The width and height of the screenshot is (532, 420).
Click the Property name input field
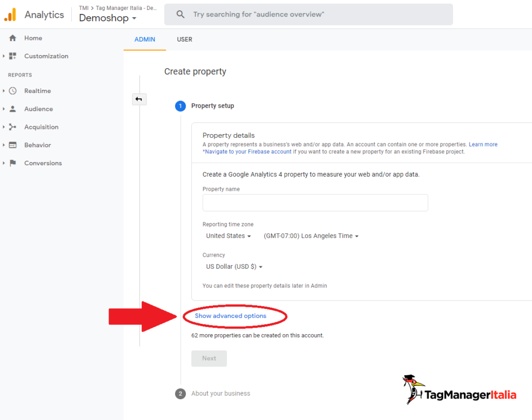point(315,203)
